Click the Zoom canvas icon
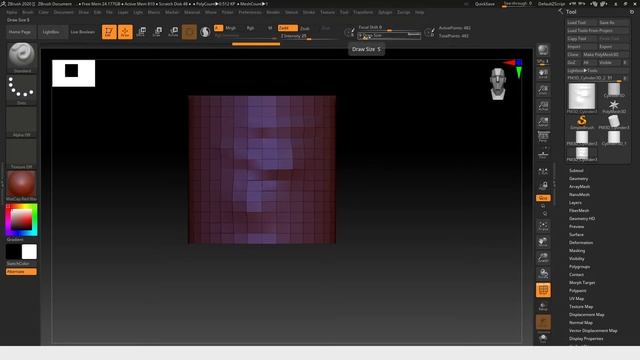 [543, 90]
